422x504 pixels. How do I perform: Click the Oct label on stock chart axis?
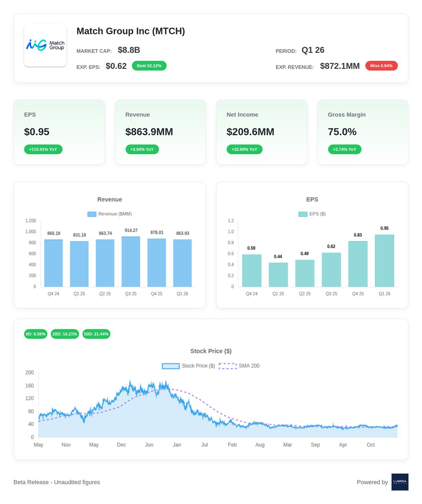[371, 445]
